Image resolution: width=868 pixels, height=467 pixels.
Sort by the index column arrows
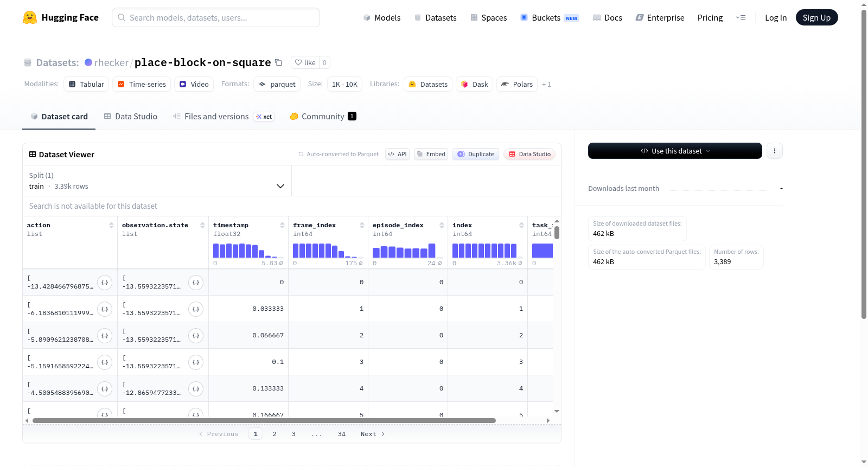[x=521, y=225]
